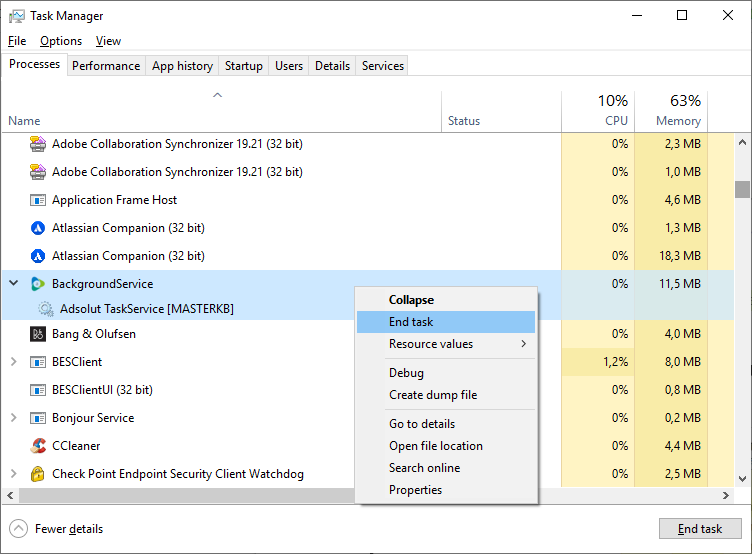Collapse the BackgroundService process group
The image size is (752, 554).
point(13,284)
